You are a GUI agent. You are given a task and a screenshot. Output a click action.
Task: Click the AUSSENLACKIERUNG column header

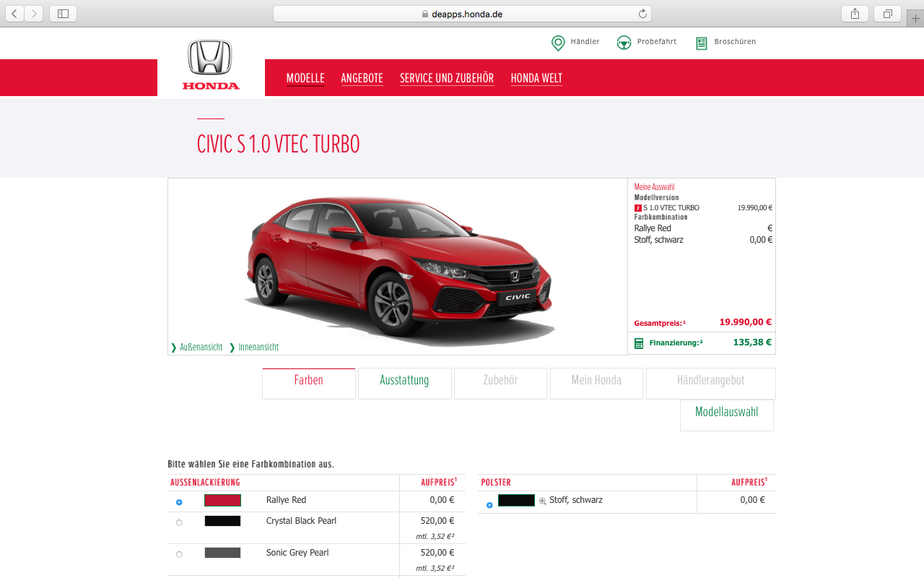pos(205,483)
